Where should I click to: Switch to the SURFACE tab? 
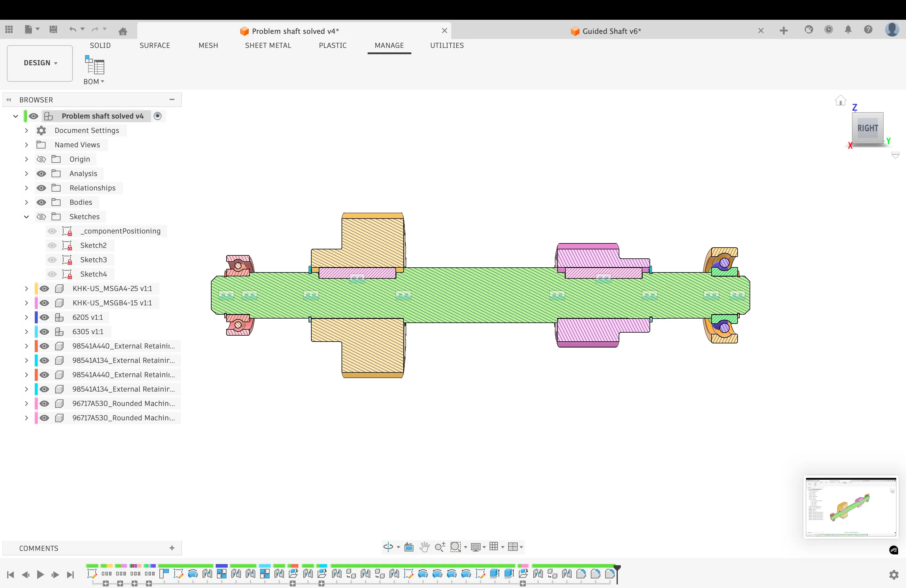tap(155, 45)
